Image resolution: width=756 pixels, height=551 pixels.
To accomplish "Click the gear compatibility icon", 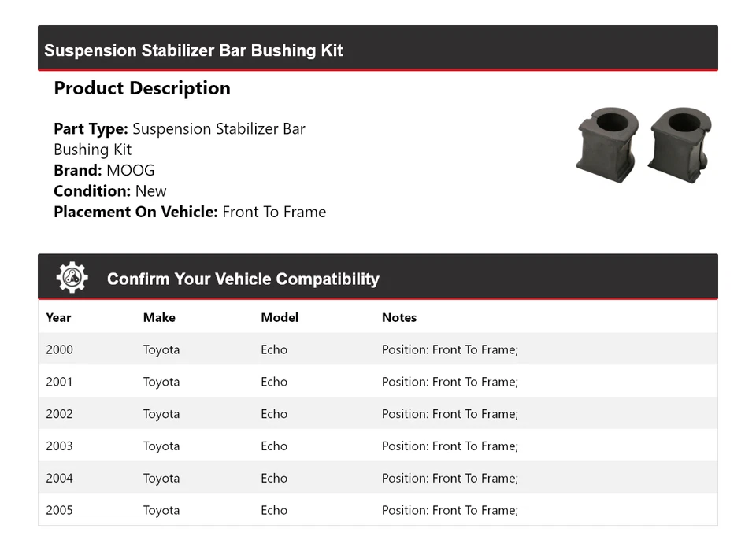I will pyautogui.click(x=72, y=278).
